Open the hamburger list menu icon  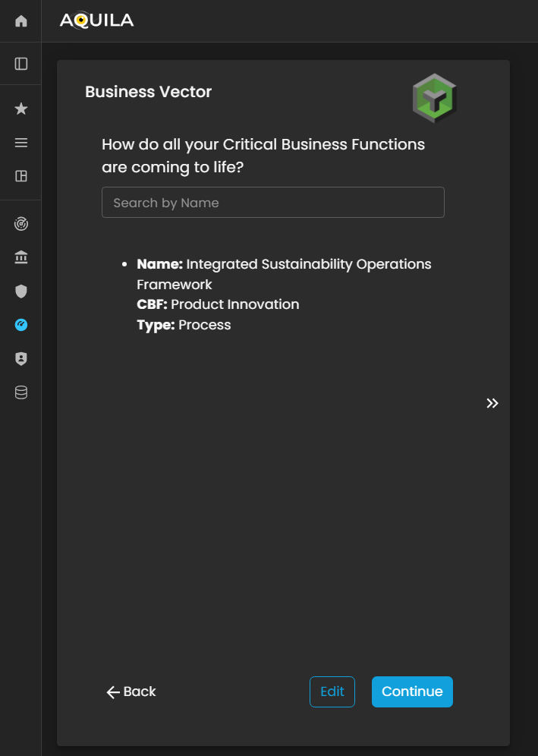[x=21, y=143]
